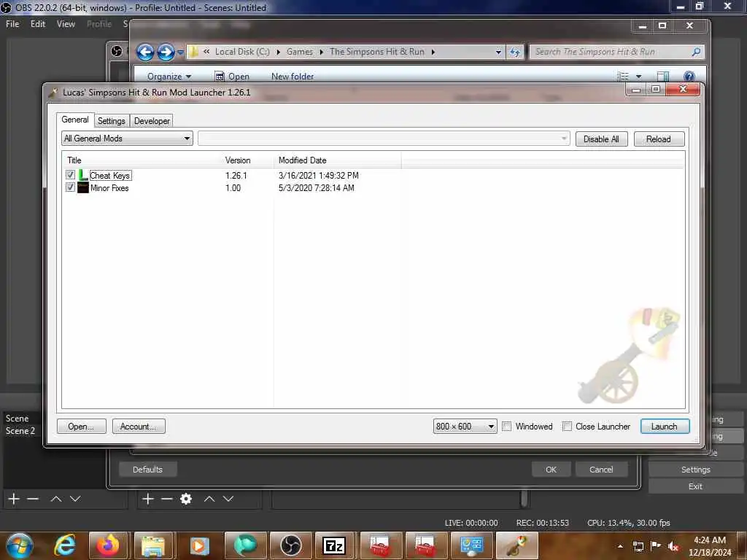
Task: Click the Windows Start orb
Action: [19, 545]
